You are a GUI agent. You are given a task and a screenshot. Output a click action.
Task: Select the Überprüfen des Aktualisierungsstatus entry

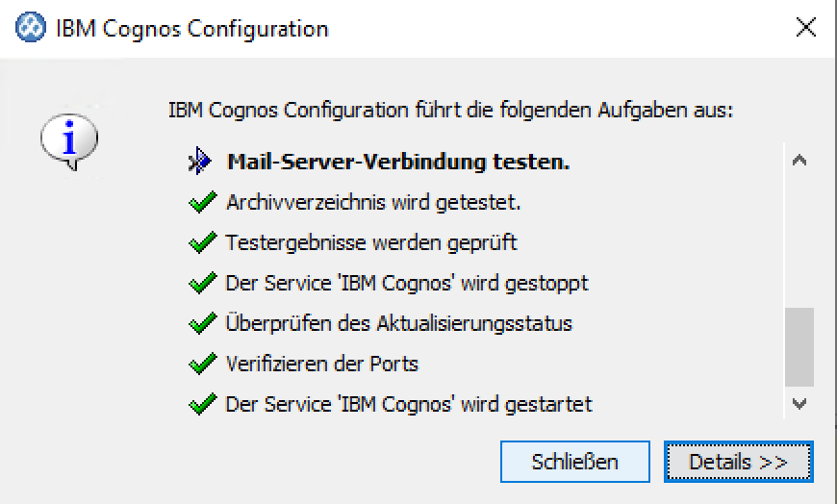[398, 324]
